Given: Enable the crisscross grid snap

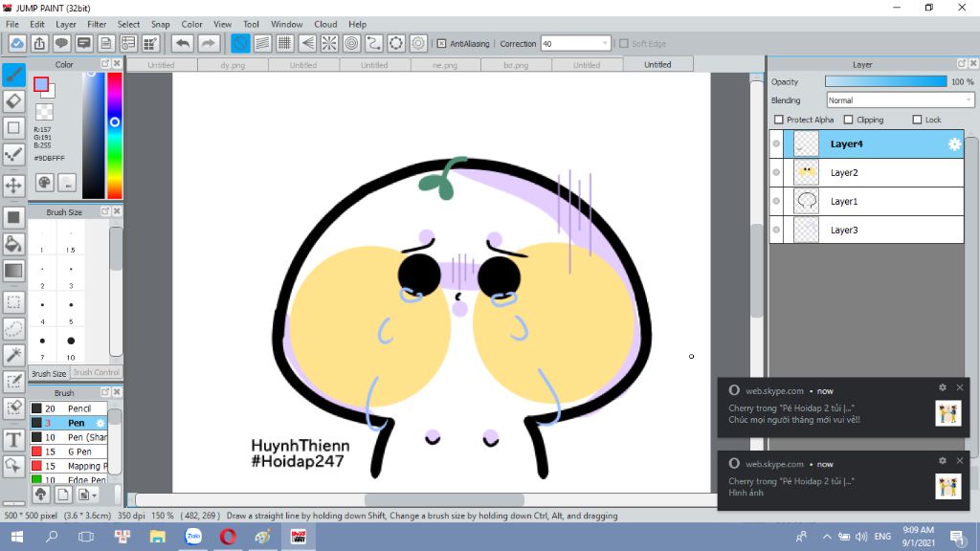Looking at the screenshot, I should click(285, 43).
